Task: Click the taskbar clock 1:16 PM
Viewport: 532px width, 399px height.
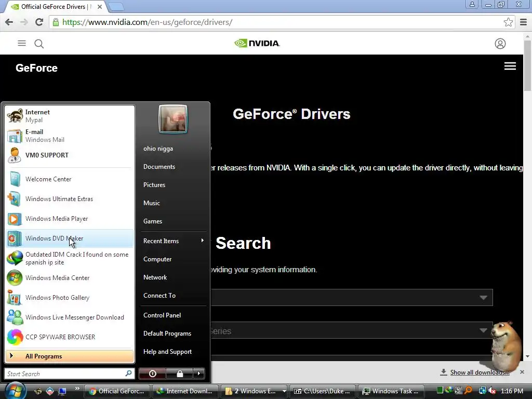Action: [x=512, y=391]
